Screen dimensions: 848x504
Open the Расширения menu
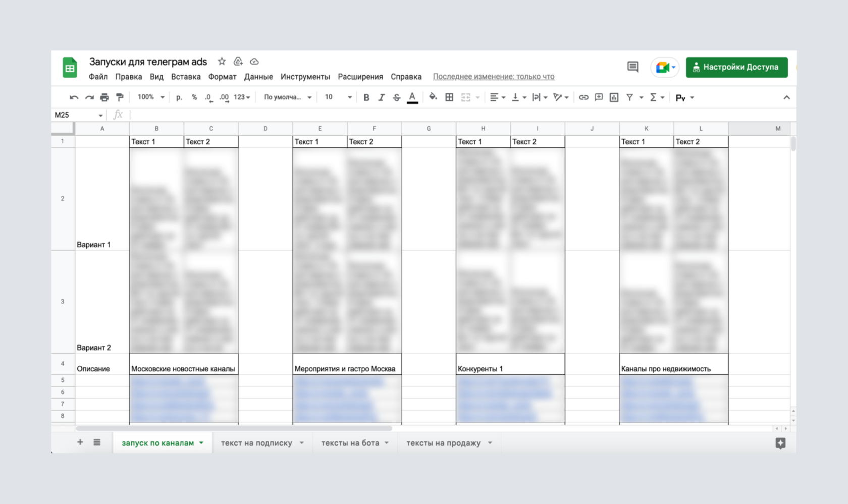click(360, 77)
